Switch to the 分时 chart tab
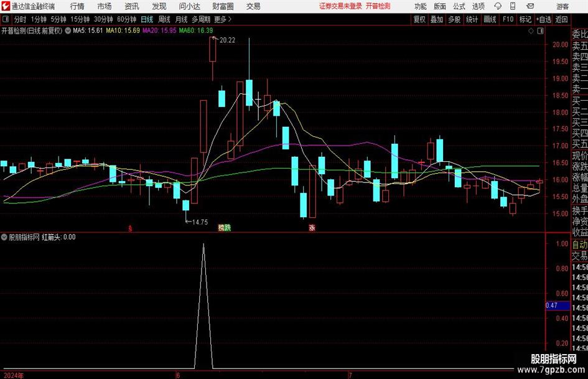The height and width of the screenshot is (379, 588). pos(20,19)
